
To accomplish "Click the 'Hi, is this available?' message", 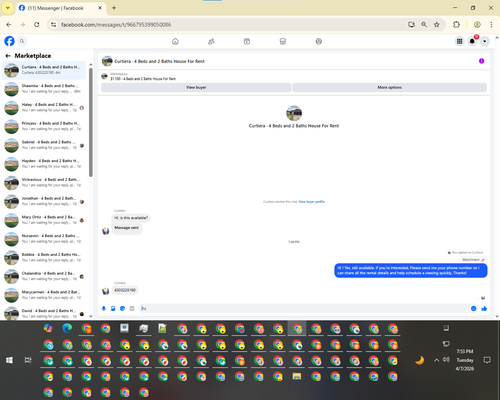I will point(131,218).
